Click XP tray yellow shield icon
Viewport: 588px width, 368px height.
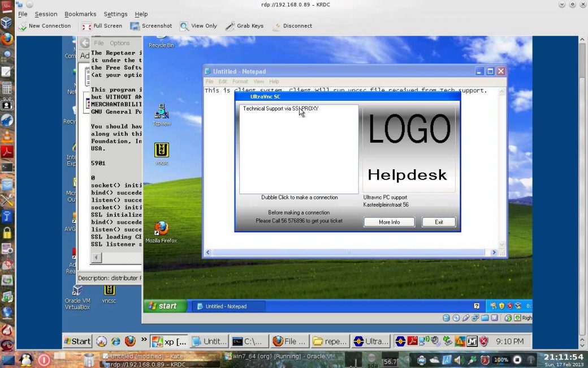click(x=501, y=306)
